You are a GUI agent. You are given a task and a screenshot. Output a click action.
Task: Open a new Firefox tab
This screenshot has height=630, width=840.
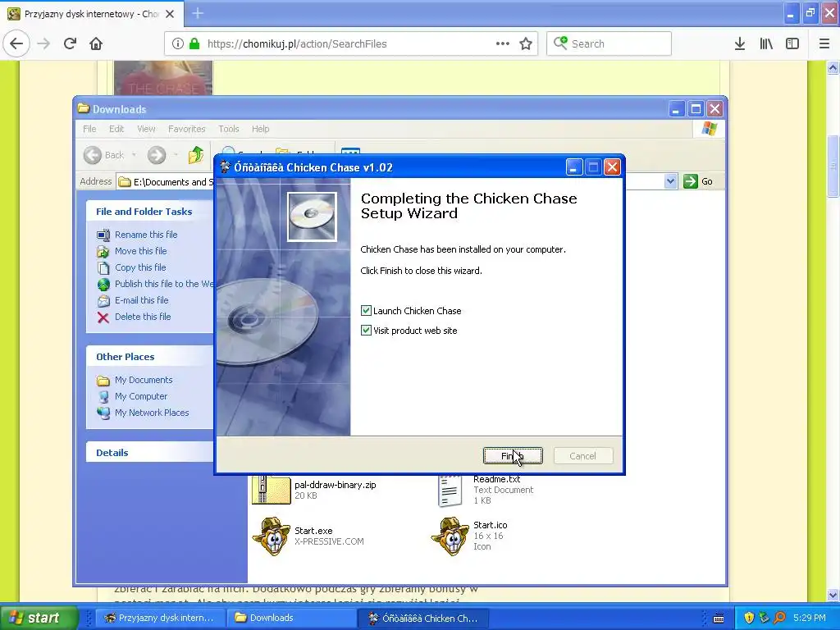(x=198, y=13)
